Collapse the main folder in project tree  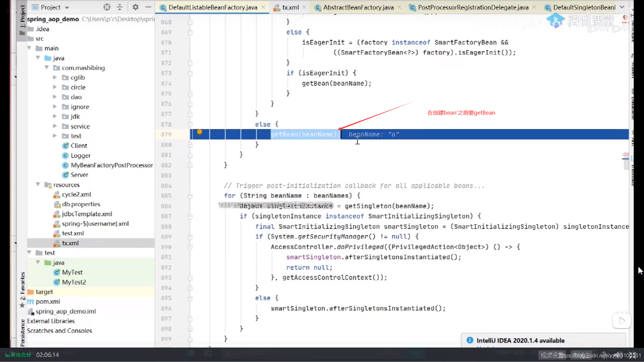pos(29,48)
